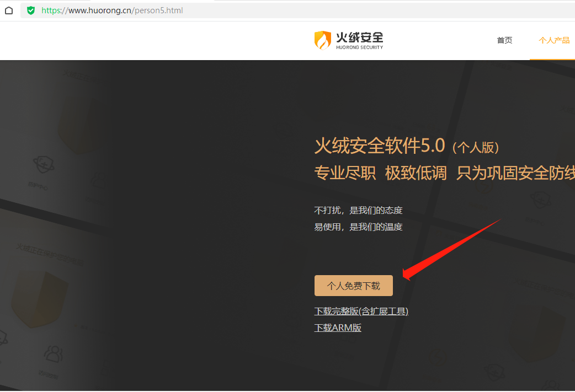Click the slogan 专业尽职 极致低调
The image size is (575, 392).
380,173
